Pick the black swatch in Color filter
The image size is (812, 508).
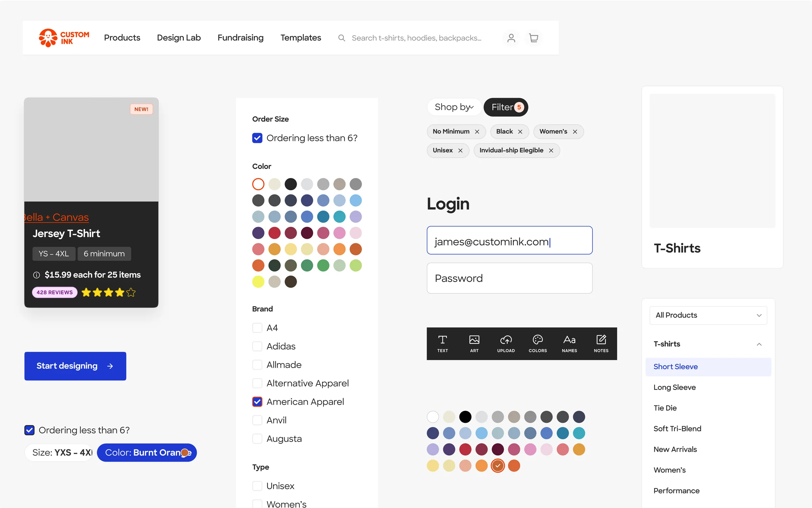point(291,184)
